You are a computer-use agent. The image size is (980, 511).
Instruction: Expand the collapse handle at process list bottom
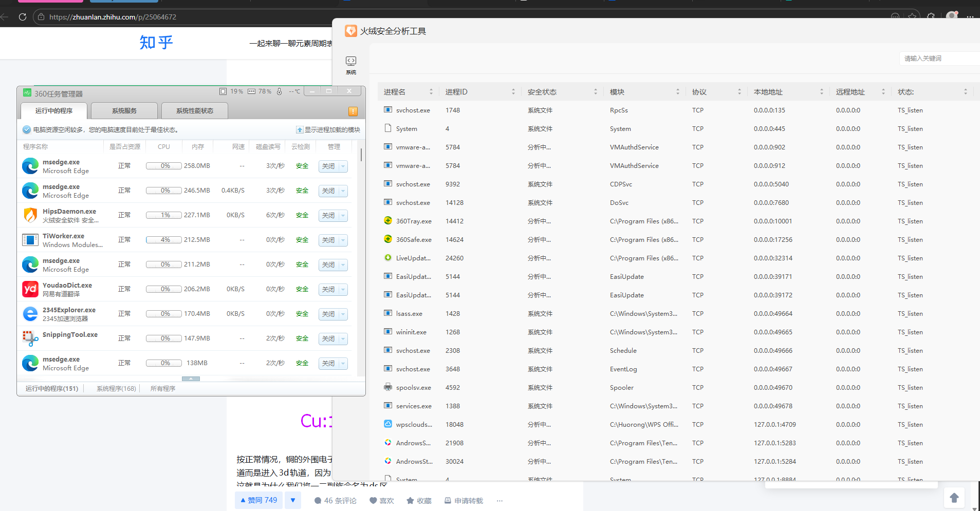click(191, 378)
